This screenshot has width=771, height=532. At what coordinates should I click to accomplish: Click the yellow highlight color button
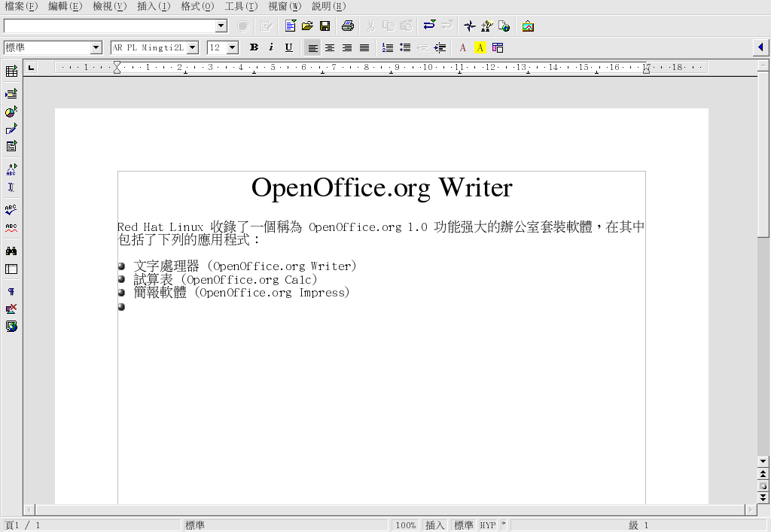coord(480,47)
